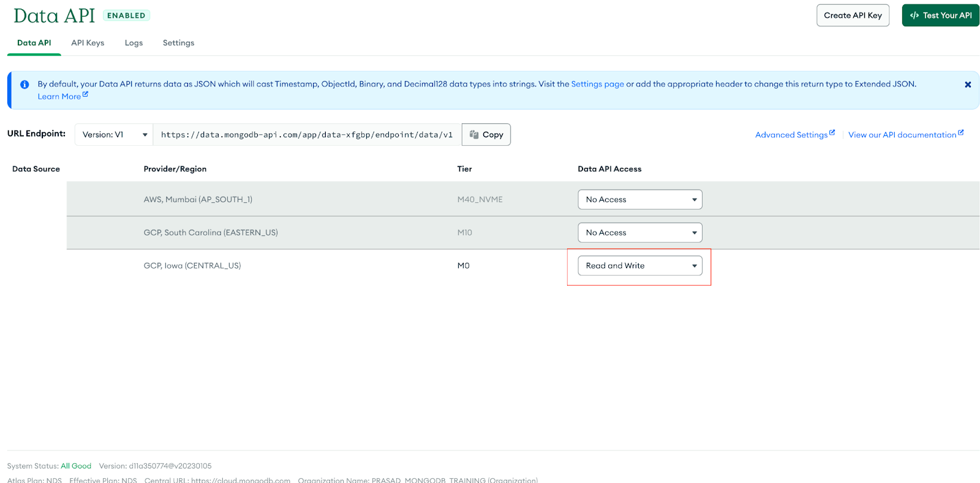The image size is (980, 483).
Task: Open the Settings tab
Action: [x=178, y=43]
